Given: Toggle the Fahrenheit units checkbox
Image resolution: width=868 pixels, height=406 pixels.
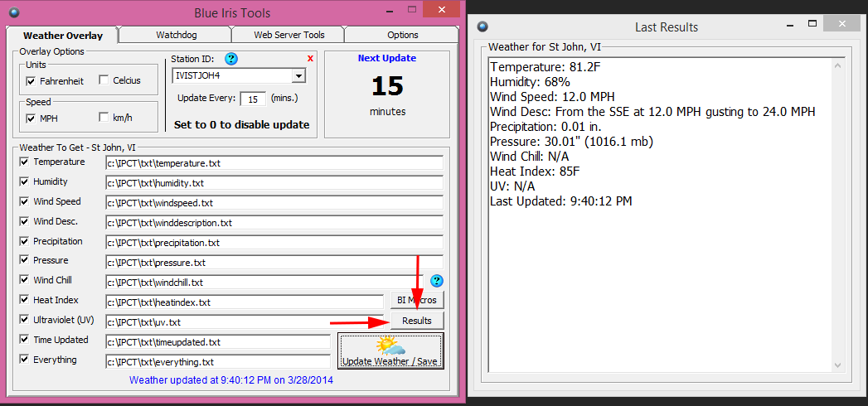Looking at the screenshot, I should 31,81.
